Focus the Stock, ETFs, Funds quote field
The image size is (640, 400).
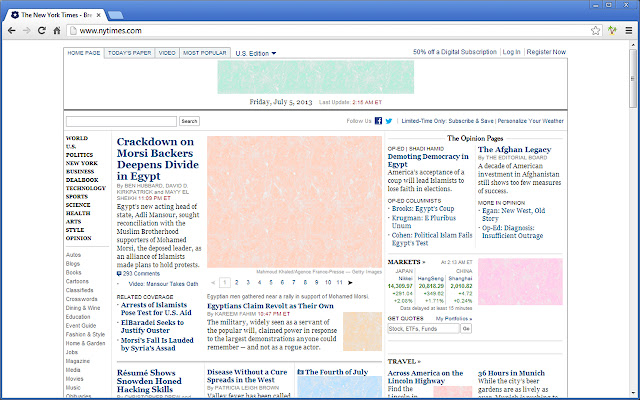click(x=423, y=329)
